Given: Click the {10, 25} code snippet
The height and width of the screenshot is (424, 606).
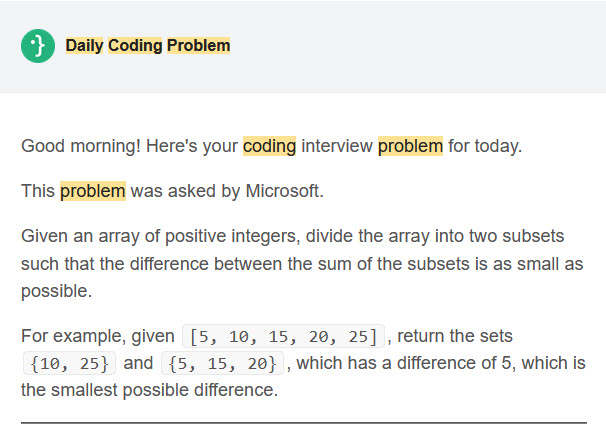Looking at the screenshot, I should (69, 363).
